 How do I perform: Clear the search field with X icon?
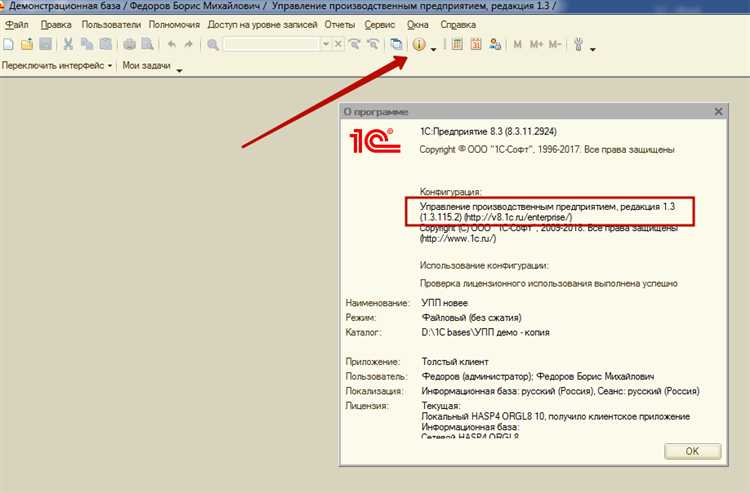pyautogui.click(x=338, y=44)
